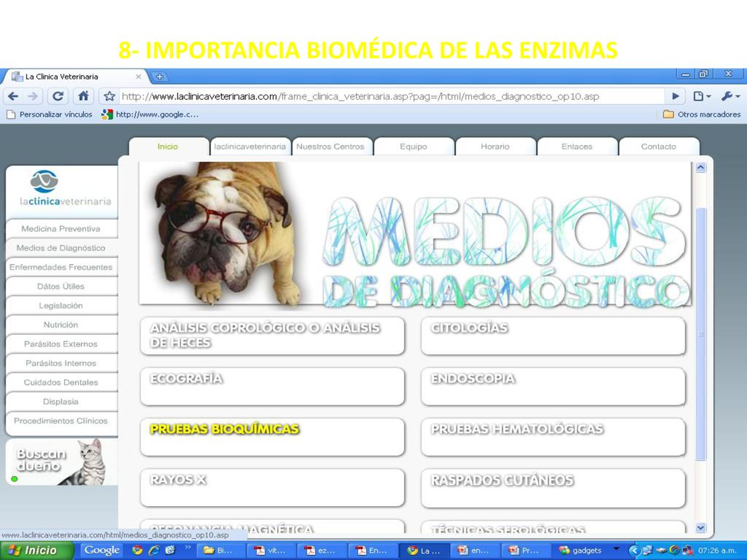Expand hidden system tray icons arrow
The height and width of the screenshot is (560, 747).
click(633, 551)
